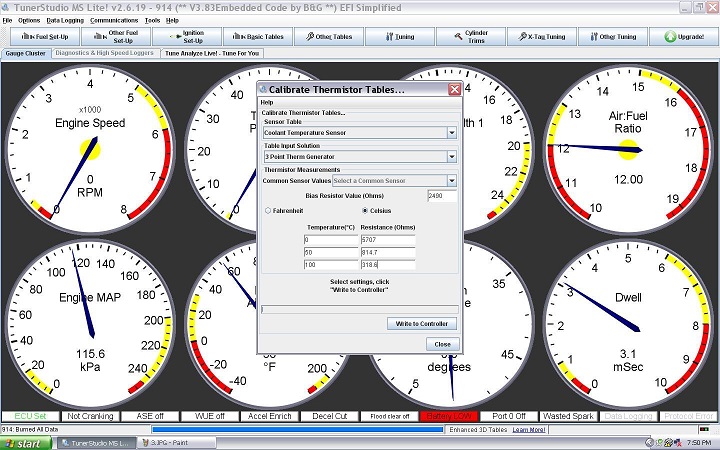Click the blue status progress bar
720x450 pixels.
[298, 430]
